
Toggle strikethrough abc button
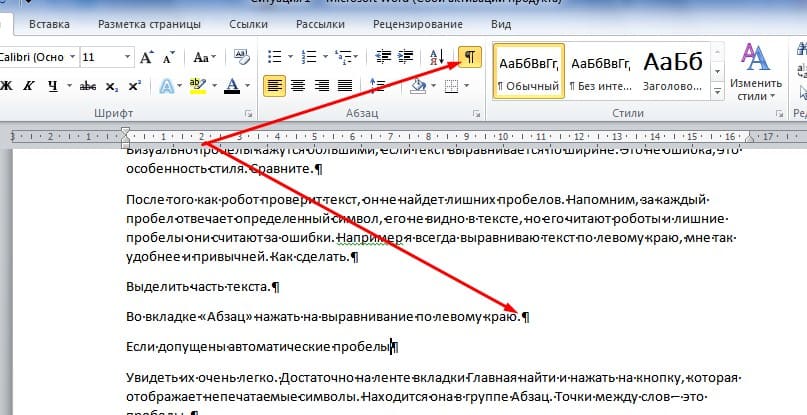[88, 87]
